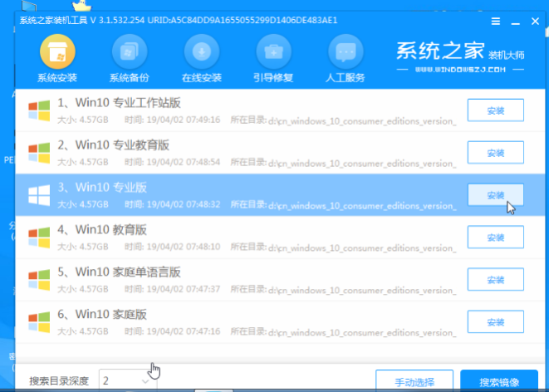Install Win10 专业版 with 安装 button

[496, 195]
